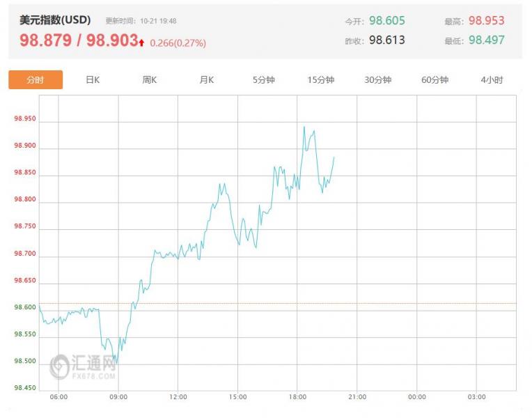Show the 月K monthly chart

tap(207, 80)
